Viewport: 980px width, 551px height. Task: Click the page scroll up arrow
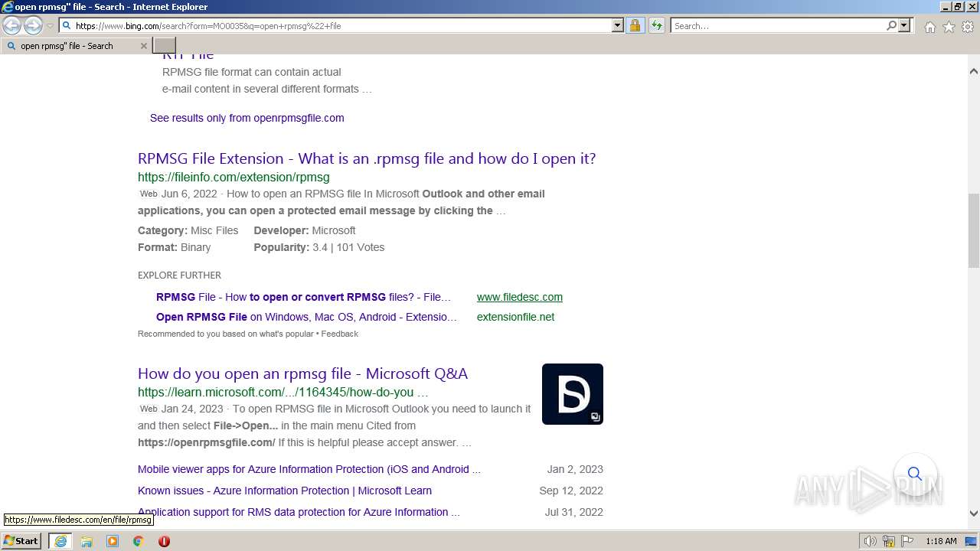click(974, 71)
